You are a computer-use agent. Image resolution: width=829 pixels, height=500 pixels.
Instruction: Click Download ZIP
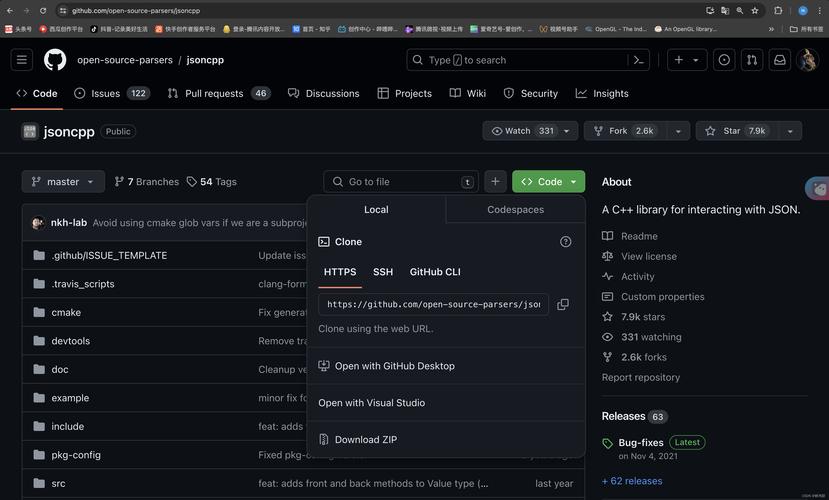point(365,440)
